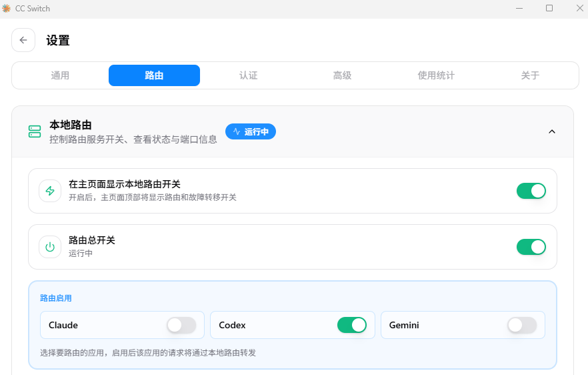Maximize the CC Switch window
The image size is (588, 375).
coord(549,8)
